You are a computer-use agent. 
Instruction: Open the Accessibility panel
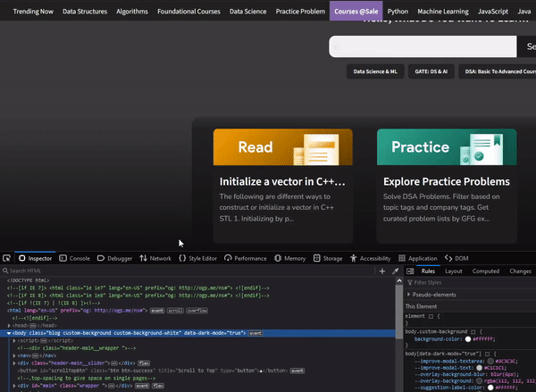370,258
